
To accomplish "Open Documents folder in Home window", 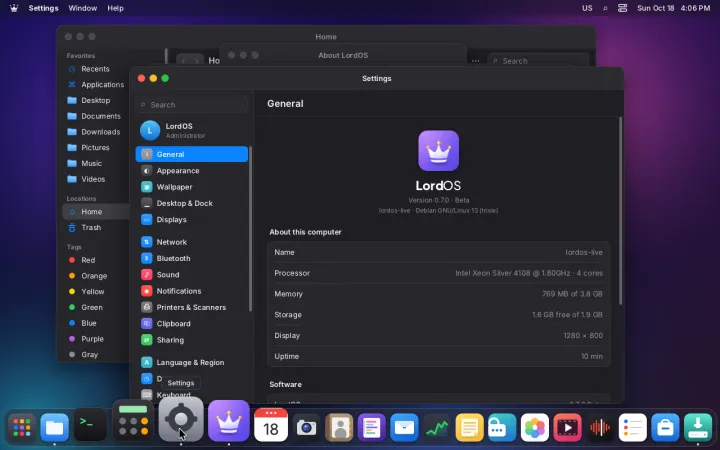I will click(x=95, y=116).
